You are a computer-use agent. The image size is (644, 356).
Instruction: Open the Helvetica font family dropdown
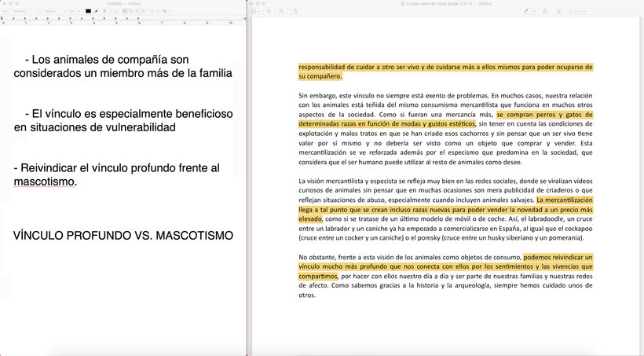coord(26,11)
